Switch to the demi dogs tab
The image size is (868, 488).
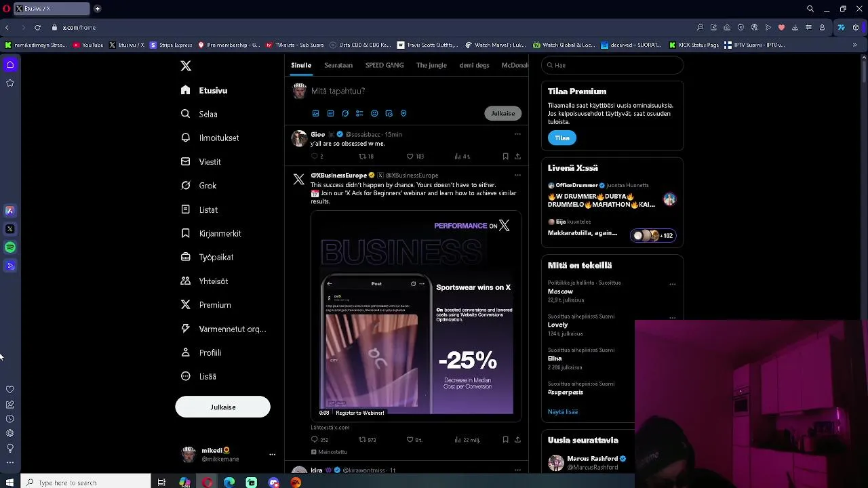click(x=474, y=65)
